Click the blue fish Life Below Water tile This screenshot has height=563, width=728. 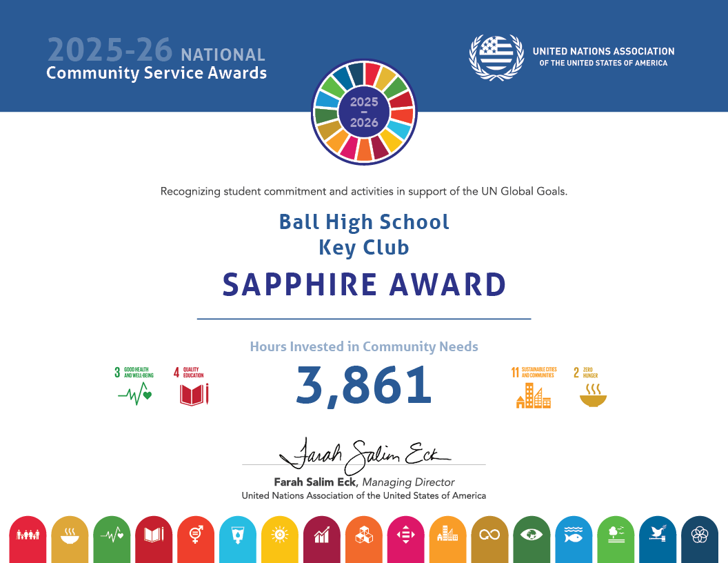pyautogui.click(x=574, y=540)
